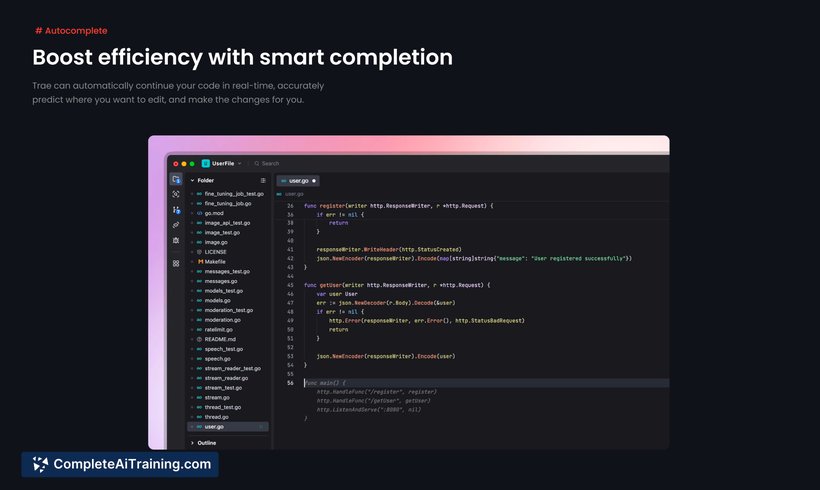Click the http.Error(responseWriter code line
Viewport: 820px width, 490px height.
point(427,321)
